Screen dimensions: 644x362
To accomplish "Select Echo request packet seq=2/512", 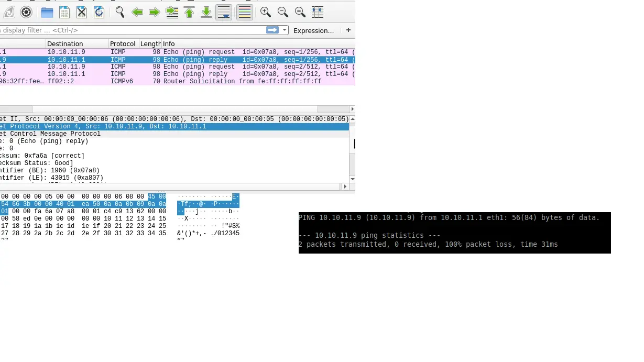I will (x=178, y=67).
